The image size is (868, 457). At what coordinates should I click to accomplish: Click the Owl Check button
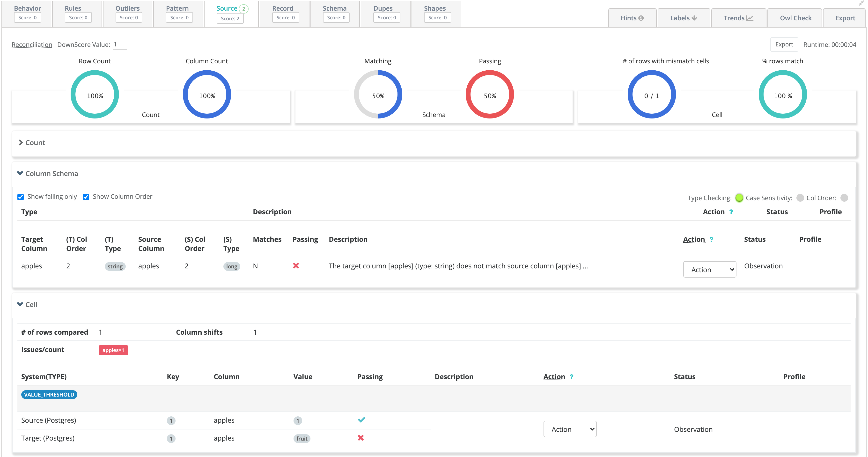[795, 18]
